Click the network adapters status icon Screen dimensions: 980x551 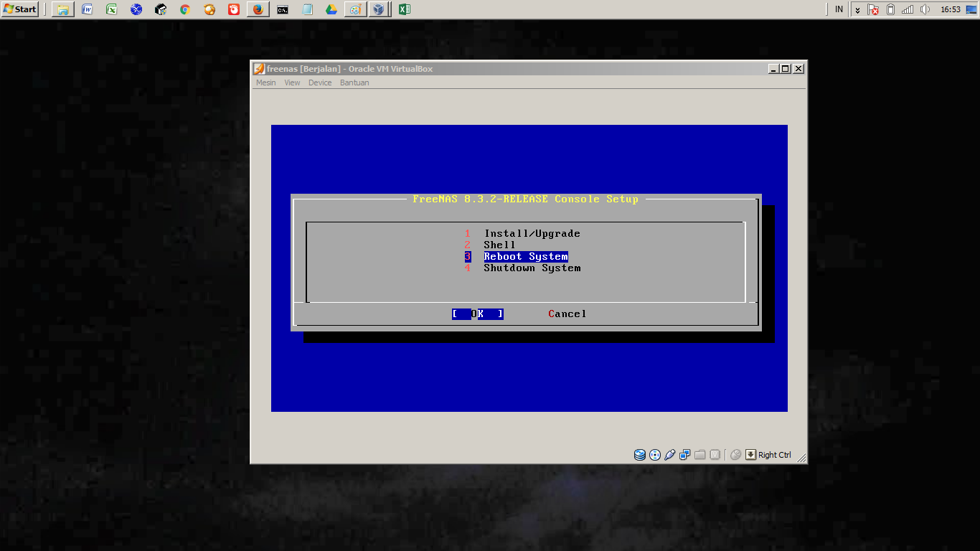(685, 455)
